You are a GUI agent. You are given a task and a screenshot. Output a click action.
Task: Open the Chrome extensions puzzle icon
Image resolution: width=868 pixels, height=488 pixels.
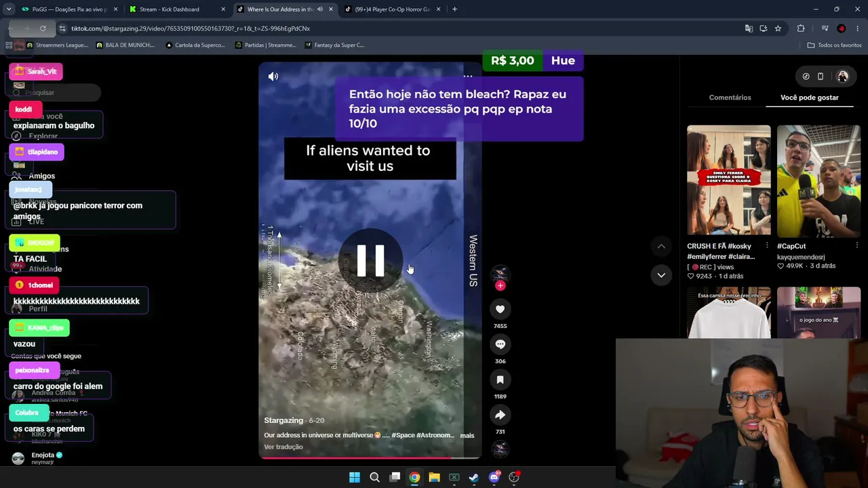[x=801, y=28]
